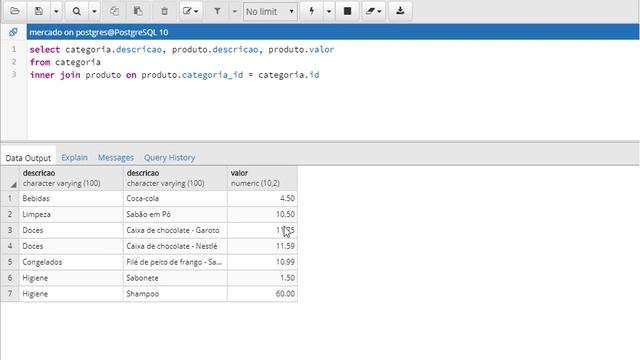
Task: Click the Delete trash icon
Action: pyautogui.click(x=164, y=11)
